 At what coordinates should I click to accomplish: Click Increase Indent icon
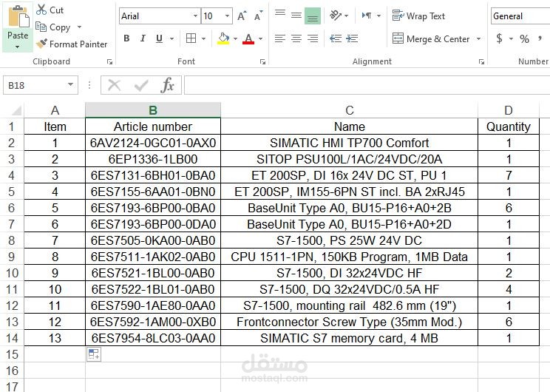(x=352, y=38)
